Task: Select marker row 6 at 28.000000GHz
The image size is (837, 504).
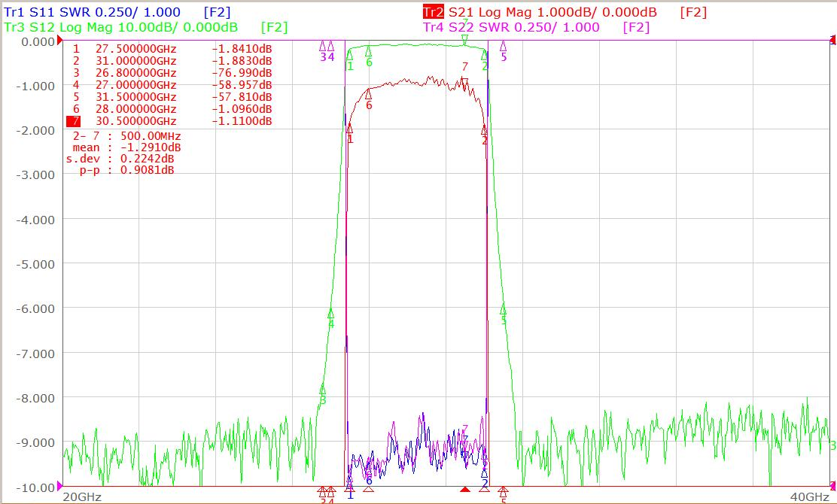Action: tap(172, 109)
